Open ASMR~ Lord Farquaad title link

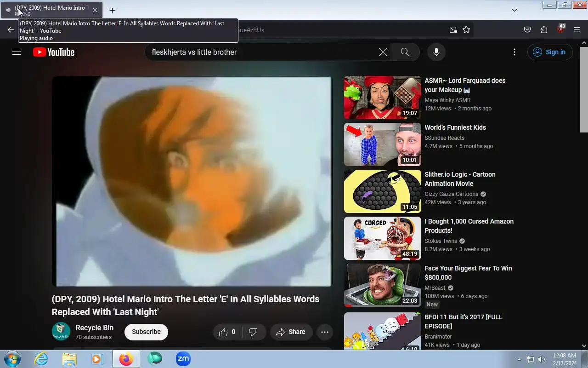coord(465,85)
